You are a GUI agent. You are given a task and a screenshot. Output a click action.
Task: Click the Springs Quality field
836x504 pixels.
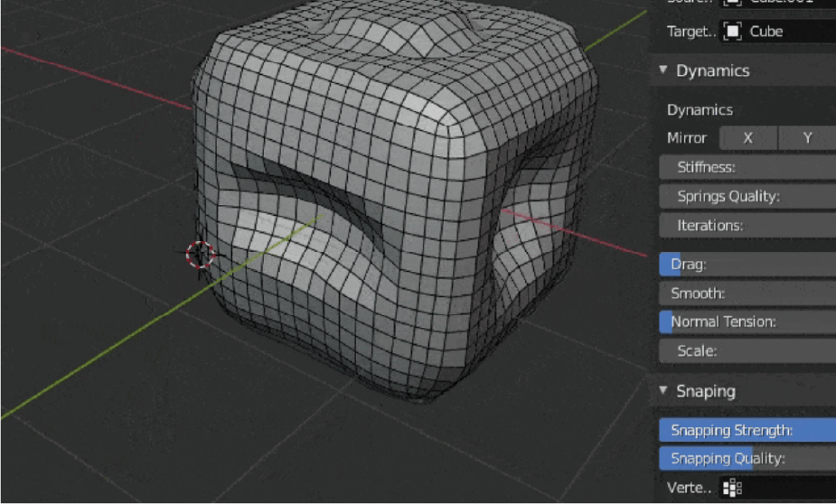[x=747, y=196]
